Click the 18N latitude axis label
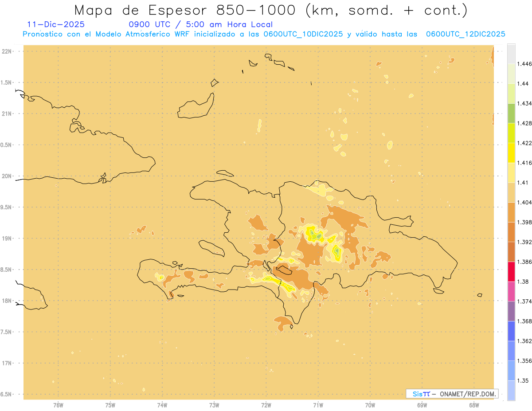Image resolution: width=532 pixels, height=411 pixels. click(8, 301)
